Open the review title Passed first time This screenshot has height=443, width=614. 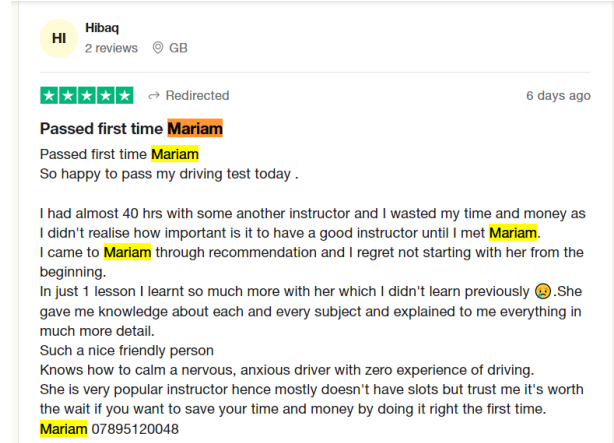(x=101, y=128)
